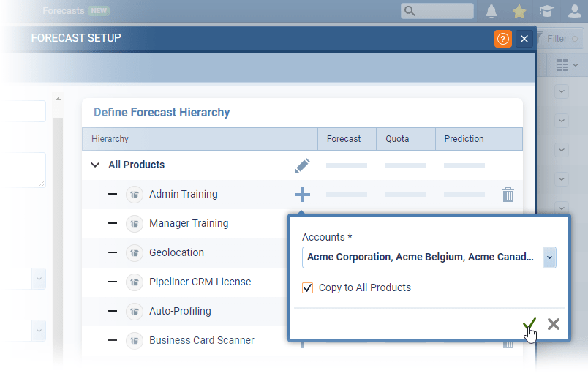Open notifications bell icon
The height and width of the screenshot is (376, 588).
tap(491, 11)
